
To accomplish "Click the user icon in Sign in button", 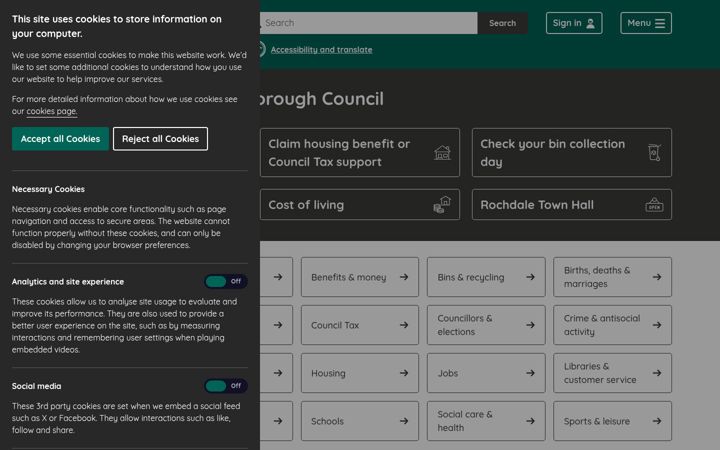I will pos(591,23).
